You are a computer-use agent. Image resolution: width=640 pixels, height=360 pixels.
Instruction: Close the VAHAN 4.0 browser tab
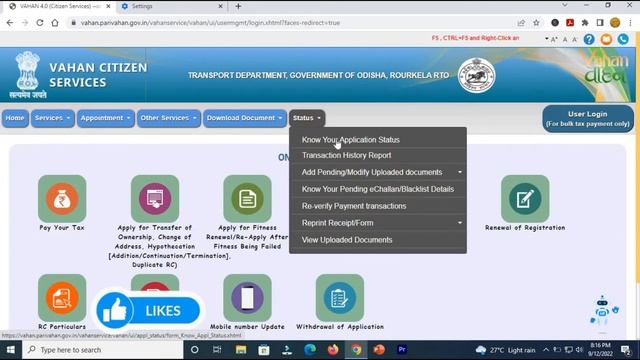[x=108, y=6]
